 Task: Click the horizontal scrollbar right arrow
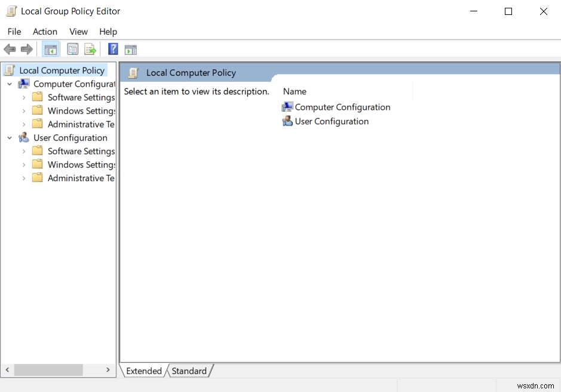(108, 370)
